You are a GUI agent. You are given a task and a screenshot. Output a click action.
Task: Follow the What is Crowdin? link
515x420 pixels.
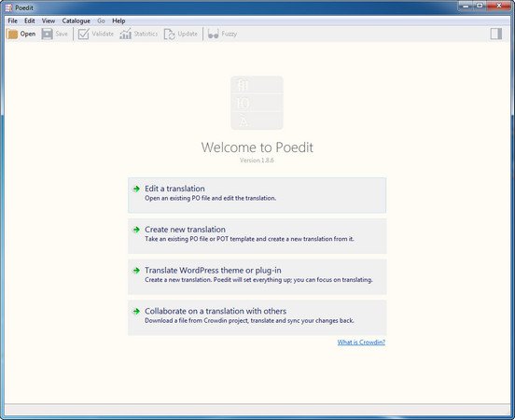click(361, 343)
